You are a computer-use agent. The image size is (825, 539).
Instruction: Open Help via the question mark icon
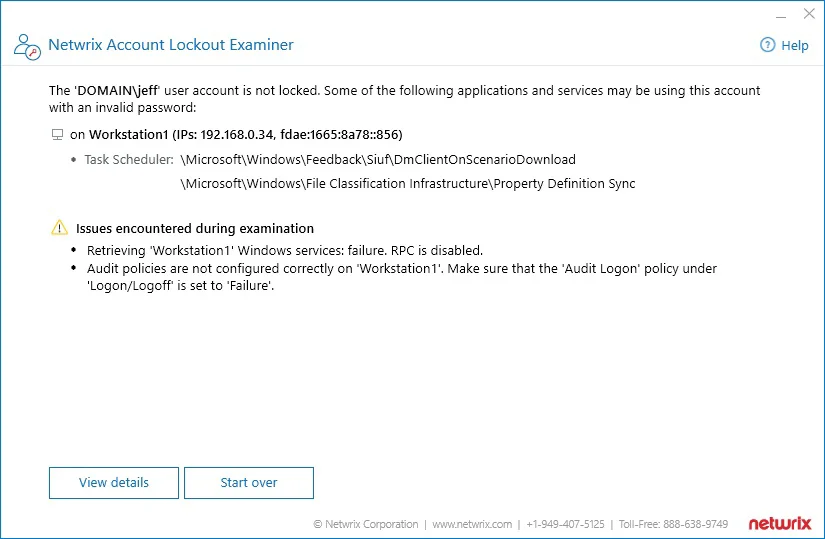768,45
